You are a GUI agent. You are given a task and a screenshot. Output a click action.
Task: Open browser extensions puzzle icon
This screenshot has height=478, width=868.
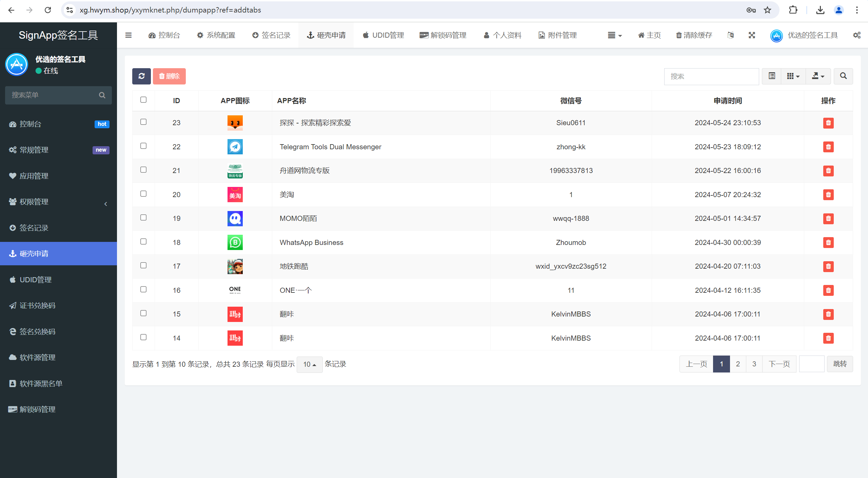(x=793, y=10)
